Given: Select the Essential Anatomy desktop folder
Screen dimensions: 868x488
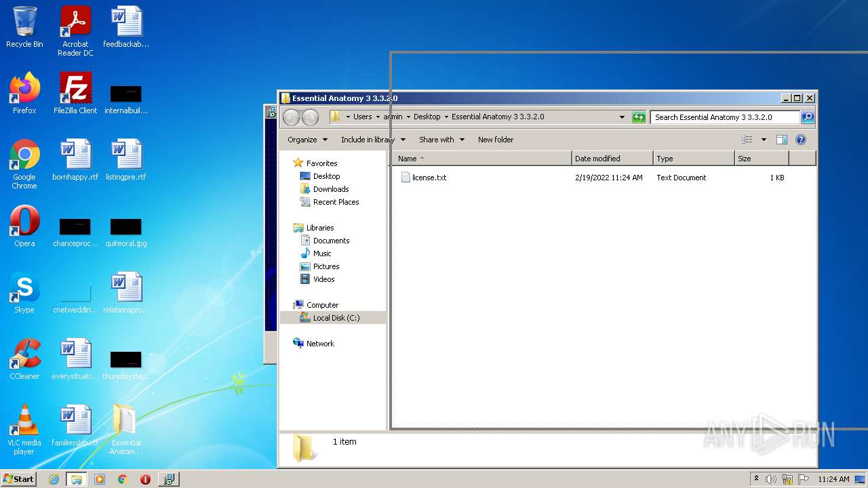Looking at the screenshot, I should click(126, 429).
